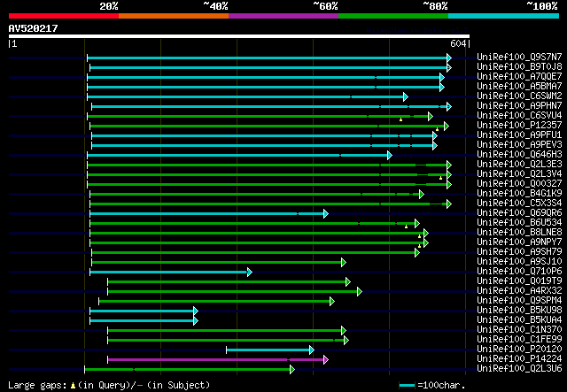Click the yellow gap marker in B8LNE8 row
The height and width of the screenshot is (392, 567).
[x=419, y=236]
